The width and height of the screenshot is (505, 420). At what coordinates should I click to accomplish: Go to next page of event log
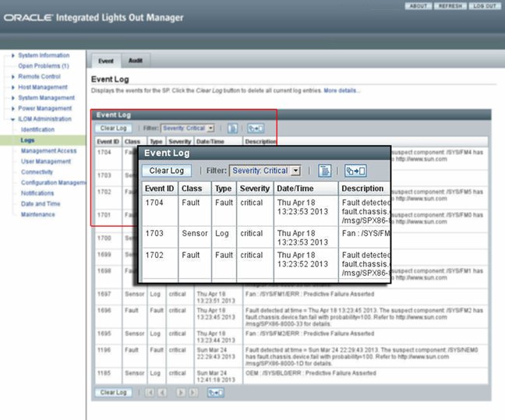click(x=181, y=392)
